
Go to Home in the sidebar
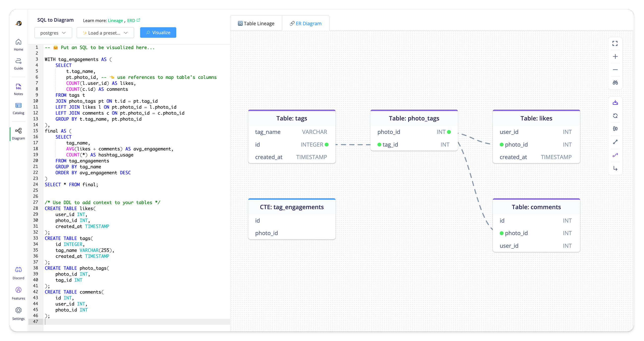(x=19, y=45)
